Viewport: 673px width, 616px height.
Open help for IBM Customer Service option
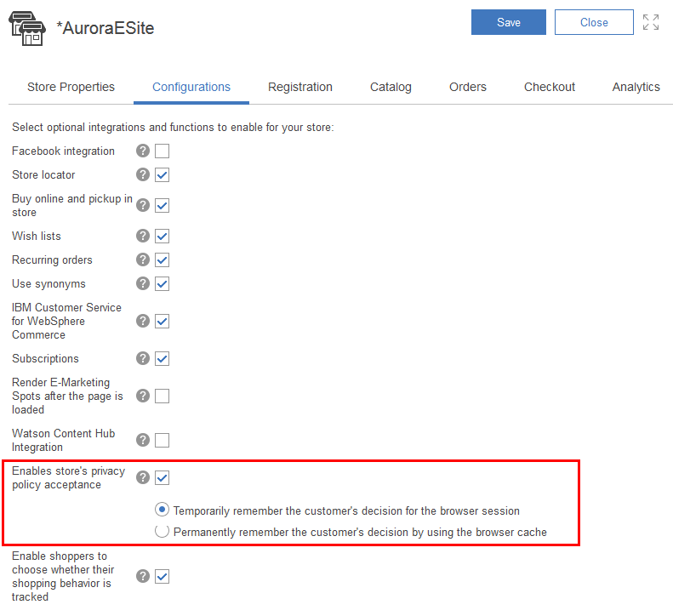(x=143, y=321)
